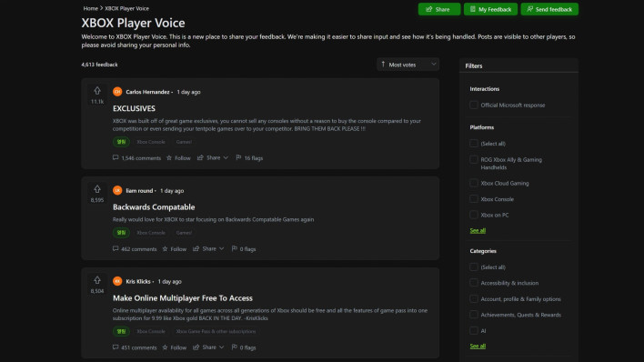
Task: Click Xbox Game Pass & other subscriptions tag
Action: click(216, 331)
